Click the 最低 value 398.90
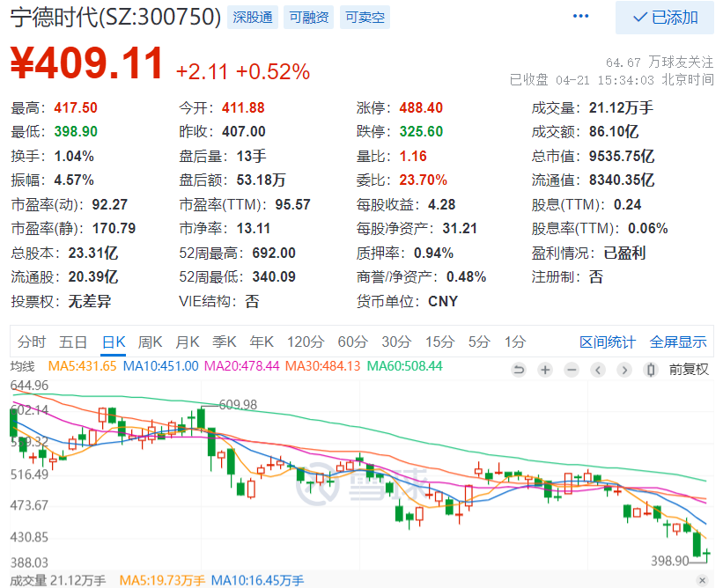This screenshot has height=588, width=723. [x=76, y=132]
